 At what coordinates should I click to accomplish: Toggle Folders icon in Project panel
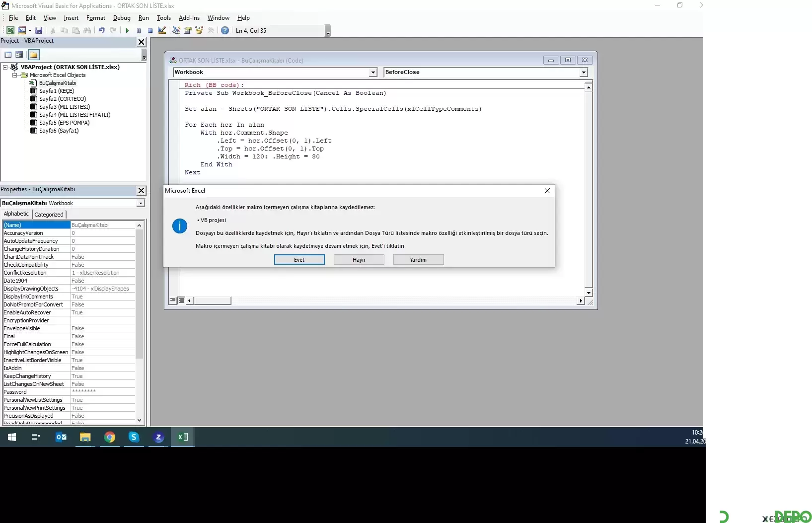coord(33,55)
